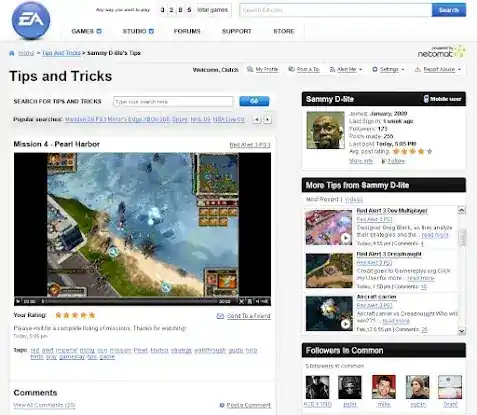Rate the video five stars
The height and width of the screenshot is (415, 477).
[92, 315]
